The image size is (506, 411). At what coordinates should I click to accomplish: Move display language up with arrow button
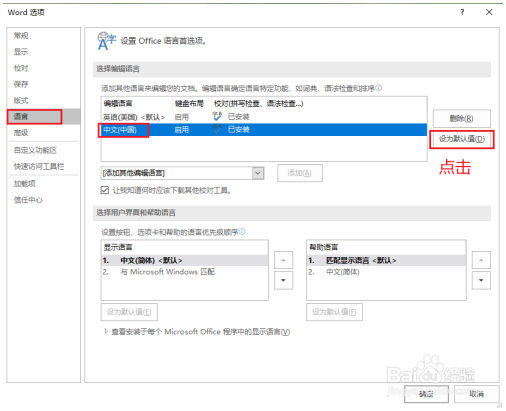pyautogui.click(x=283, y=260)
